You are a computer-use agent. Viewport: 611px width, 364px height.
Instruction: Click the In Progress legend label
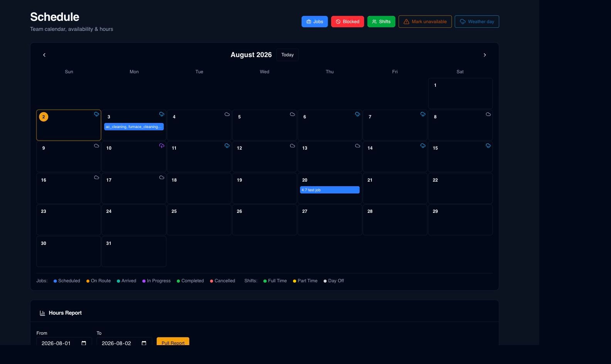159,281
